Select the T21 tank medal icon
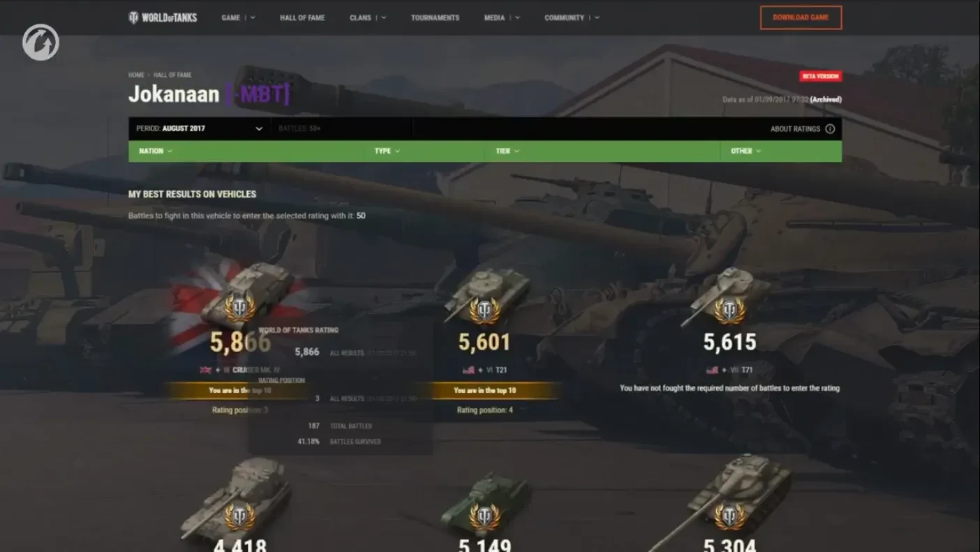 pos(484,311)
